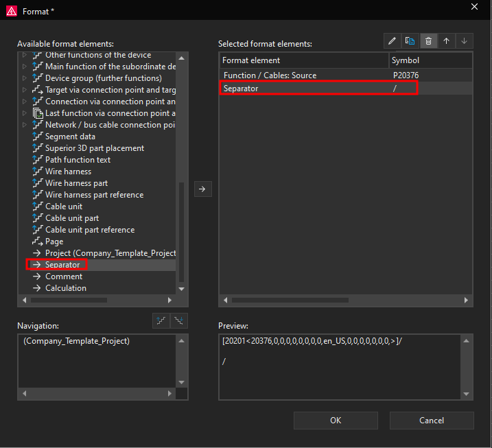The image size is (492, 448).
Task: Move the selected element down with the arrow icon
Action: 464,41
